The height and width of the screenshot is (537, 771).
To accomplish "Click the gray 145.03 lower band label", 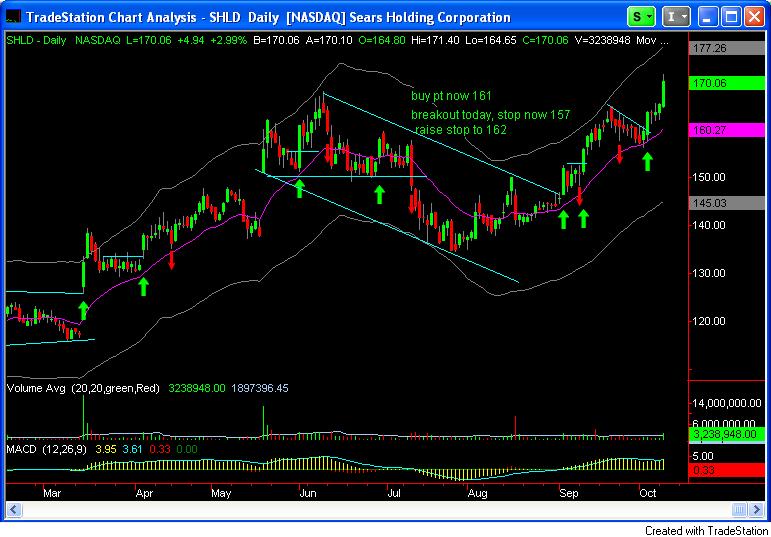I will click(728, 203).
